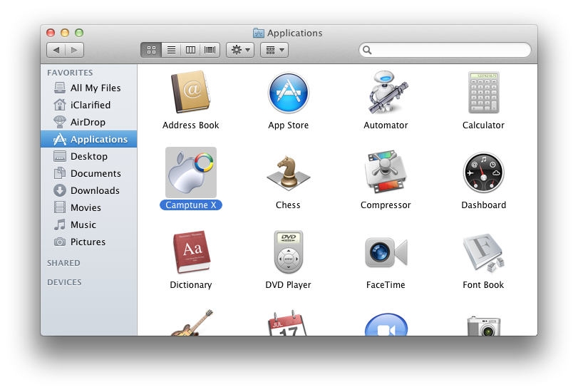The image size is (578, 392).
Task: Click the Back navigation arrow
Action: [x=56, y=50]
